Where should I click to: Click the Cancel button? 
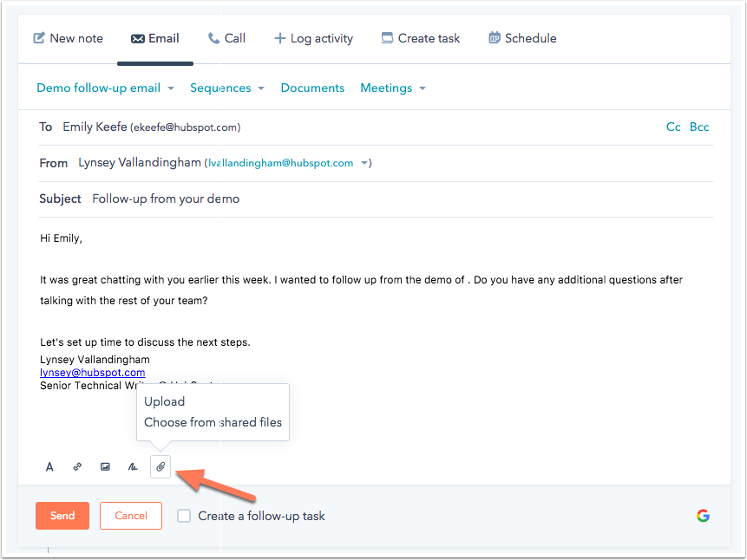(131, 516)
